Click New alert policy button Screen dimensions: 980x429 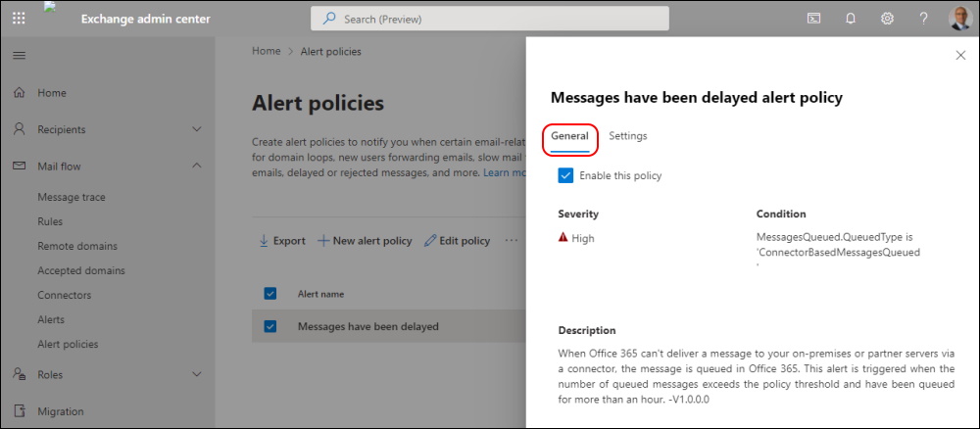tap(365, 240)
